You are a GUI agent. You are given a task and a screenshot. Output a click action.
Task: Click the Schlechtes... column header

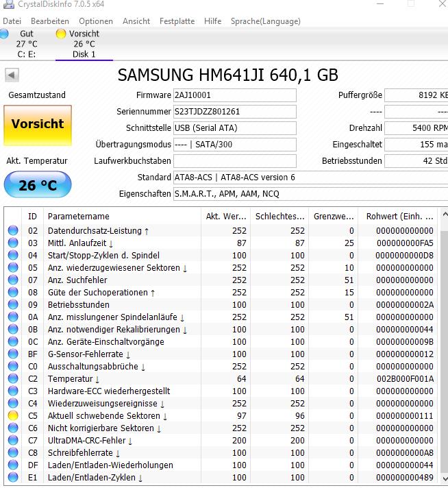279,217
